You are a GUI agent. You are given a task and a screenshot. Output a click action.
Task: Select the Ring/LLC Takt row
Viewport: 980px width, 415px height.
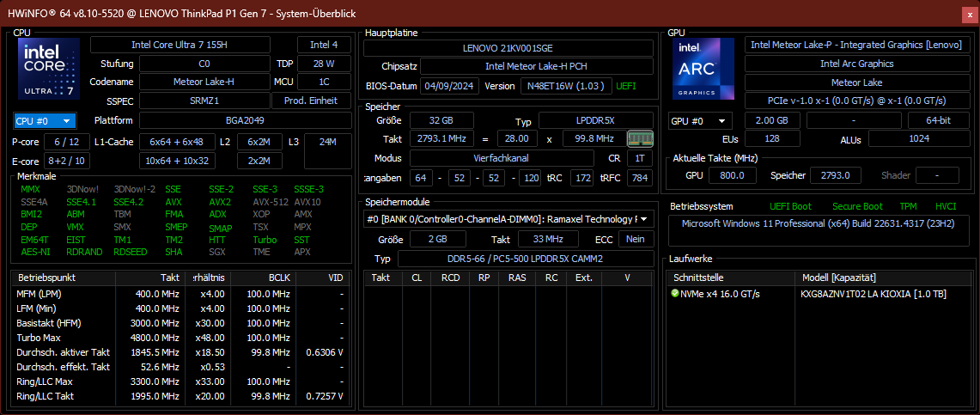coord(180,396)
